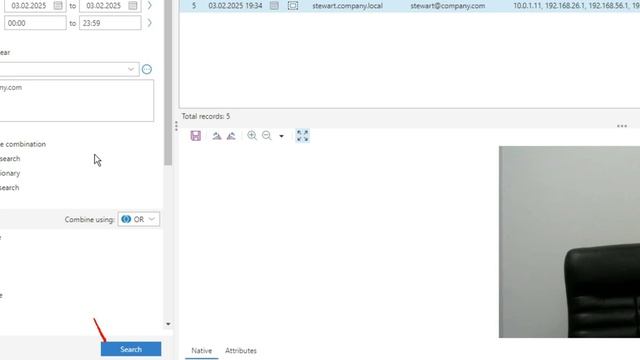Click the three-dot menu above the image panel
Screen dimensions: 640x360
(622, 126)
